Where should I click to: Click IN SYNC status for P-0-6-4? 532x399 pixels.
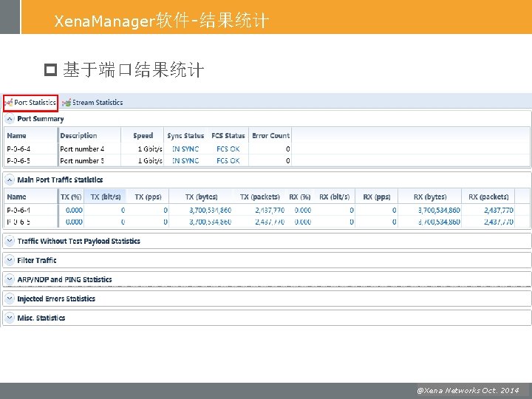(185, 149)
